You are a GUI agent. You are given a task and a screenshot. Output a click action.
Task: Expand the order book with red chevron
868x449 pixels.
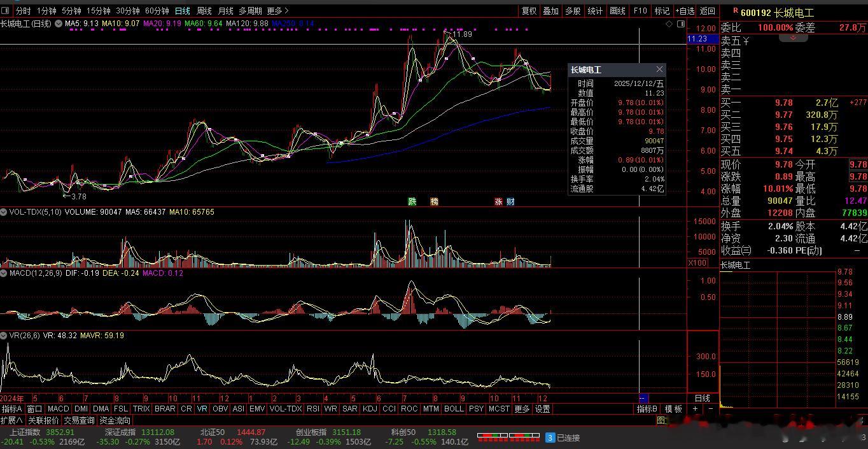(793, 38)
